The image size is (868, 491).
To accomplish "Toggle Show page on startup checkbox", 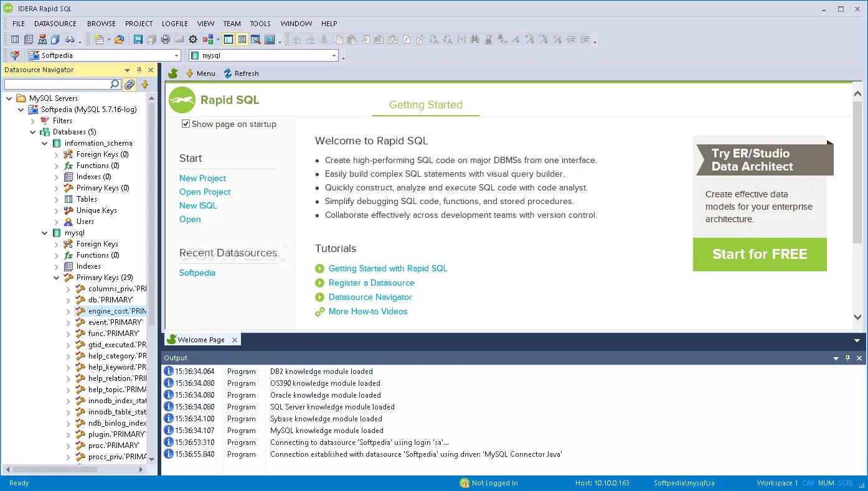I will coord(186,124).
